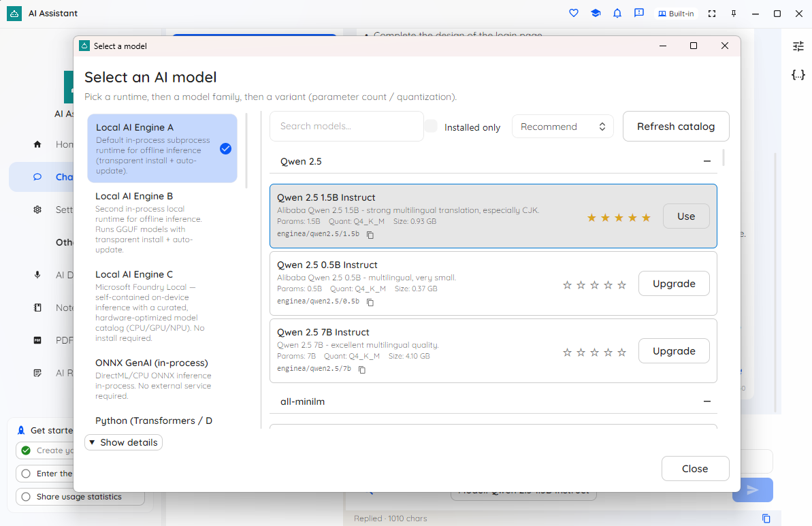This screenshot has width=812, height=526.
Task: Click the Home icon in sidebar
Action: (x=37, y=144)
